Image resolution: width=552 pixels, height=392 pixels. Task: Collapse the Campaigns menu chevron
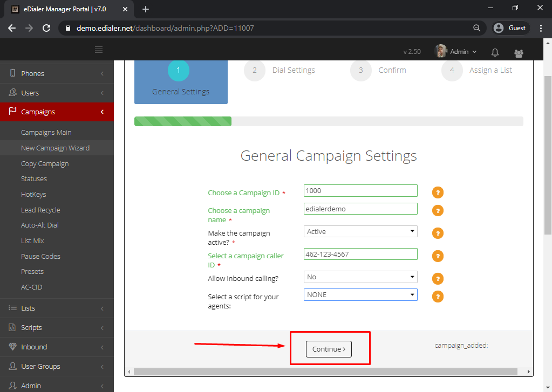(x=102, y=112)
